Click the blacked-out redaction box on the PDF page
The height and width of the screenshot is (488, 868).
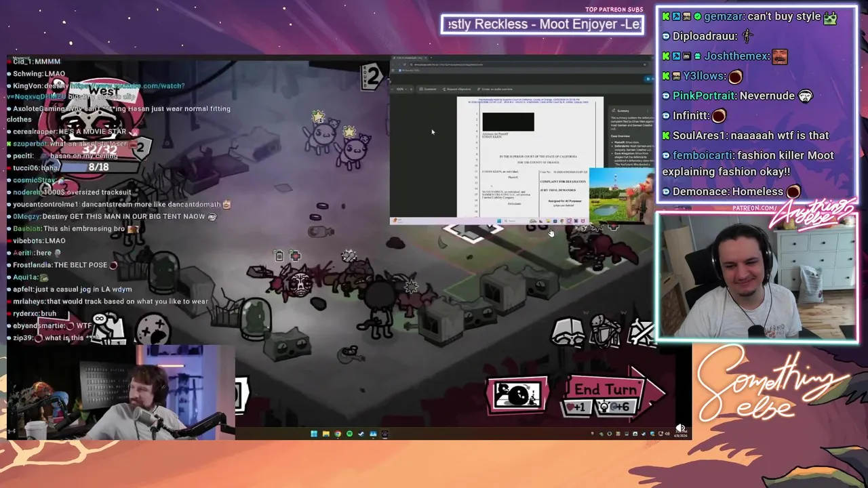(x=508, y=122)
